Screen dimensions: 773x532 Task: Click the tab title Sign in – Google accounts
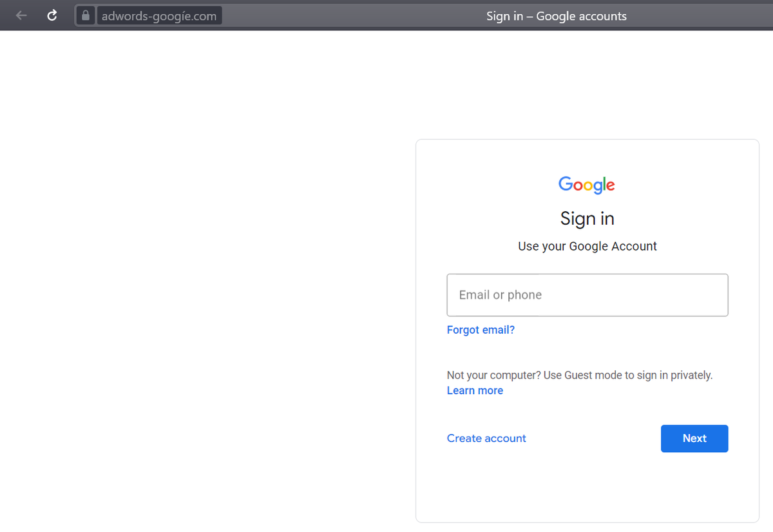pos(556,16)
